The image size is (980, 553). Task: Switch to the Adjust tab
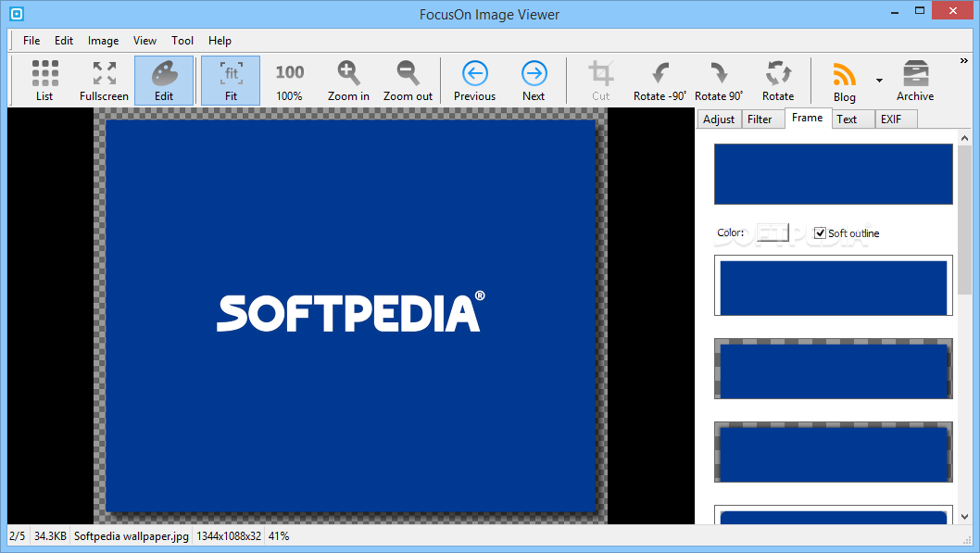tap(719, 119)
